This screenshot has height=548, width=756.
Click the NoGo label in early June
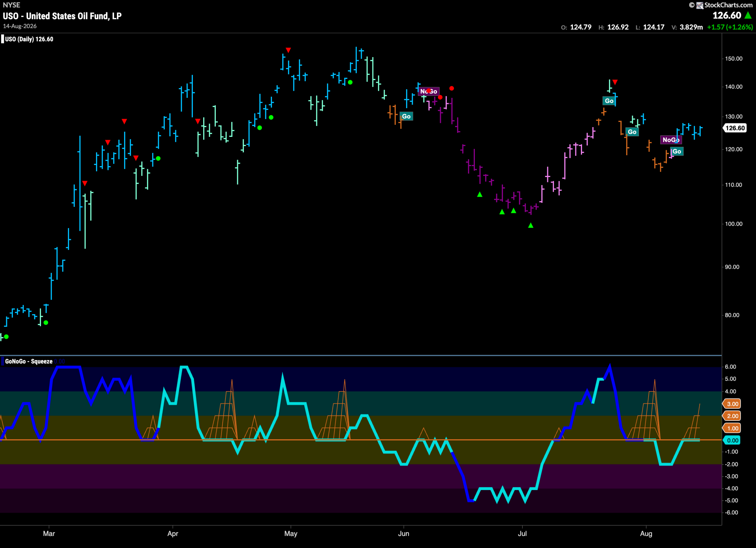[429, 91]
